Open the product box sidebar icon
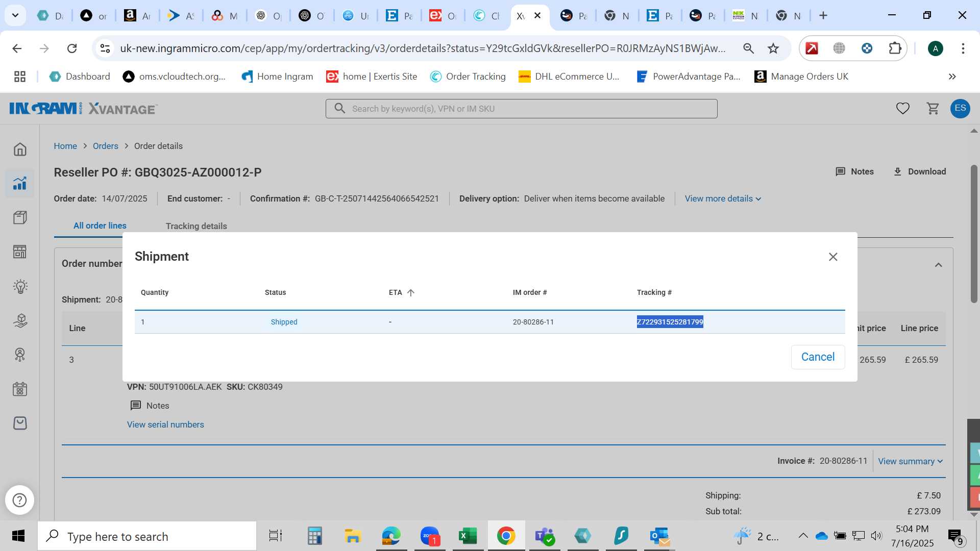The width and height of the screenshot is (980, 551). tap(20, 218)
